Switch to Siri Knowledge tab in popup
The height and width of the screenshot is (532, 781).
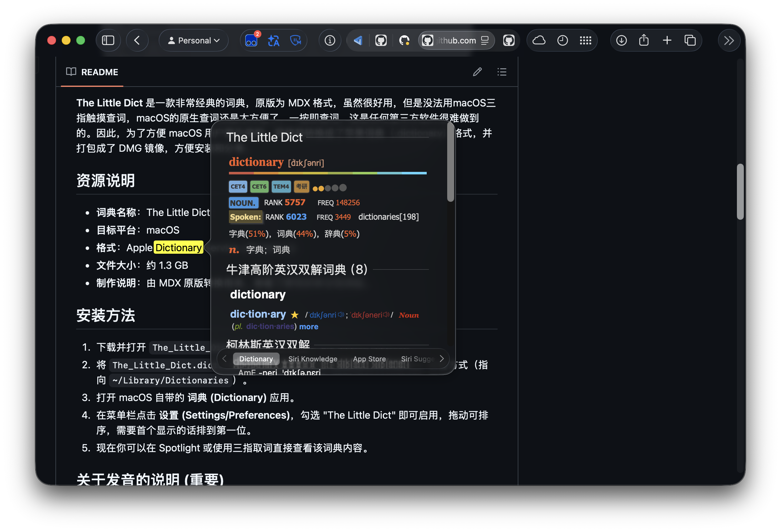tap(312, 359)
